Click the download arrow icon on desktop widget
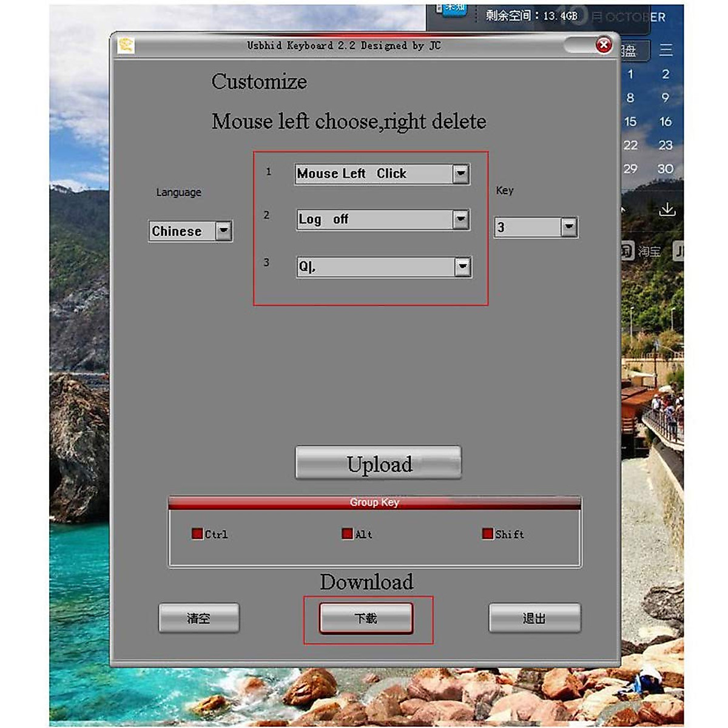 coord(667,209)
